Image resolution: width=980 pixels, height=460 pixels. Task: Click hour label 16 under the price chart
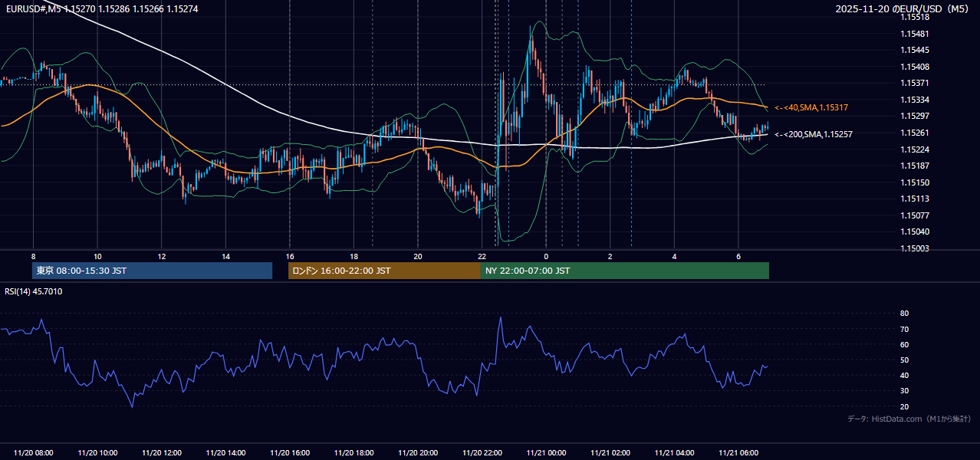290,256
